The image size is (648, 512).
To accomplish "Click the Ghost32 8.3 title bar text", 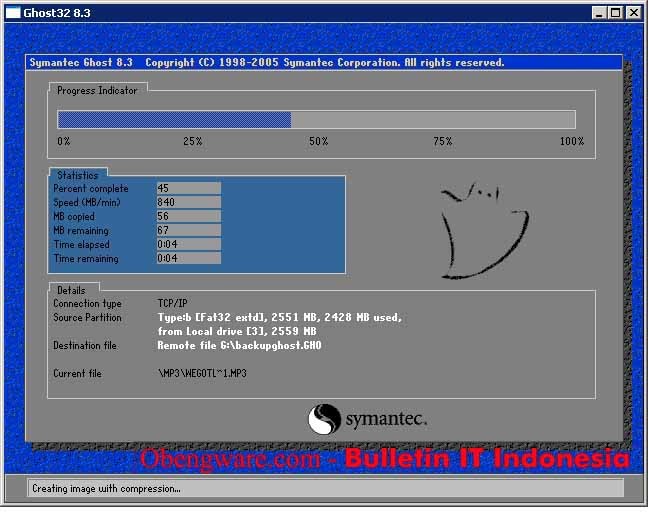I will point(57,13).
